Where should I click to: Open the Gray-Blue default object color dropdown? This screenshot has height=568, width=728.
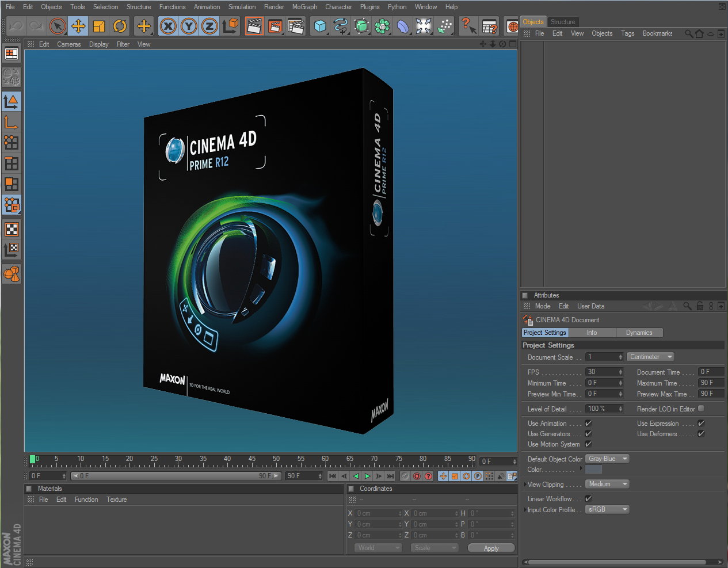(x=607, y=459)
